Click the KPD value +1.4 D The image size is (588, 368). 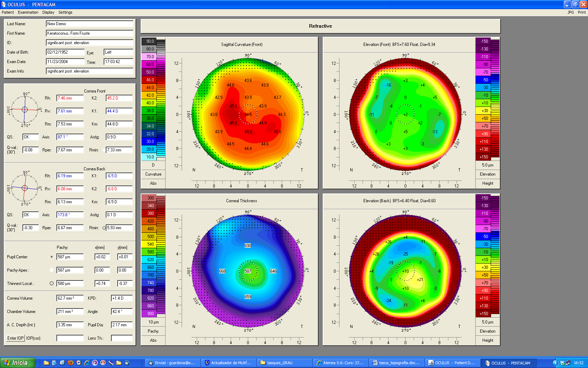click(122, 298)
